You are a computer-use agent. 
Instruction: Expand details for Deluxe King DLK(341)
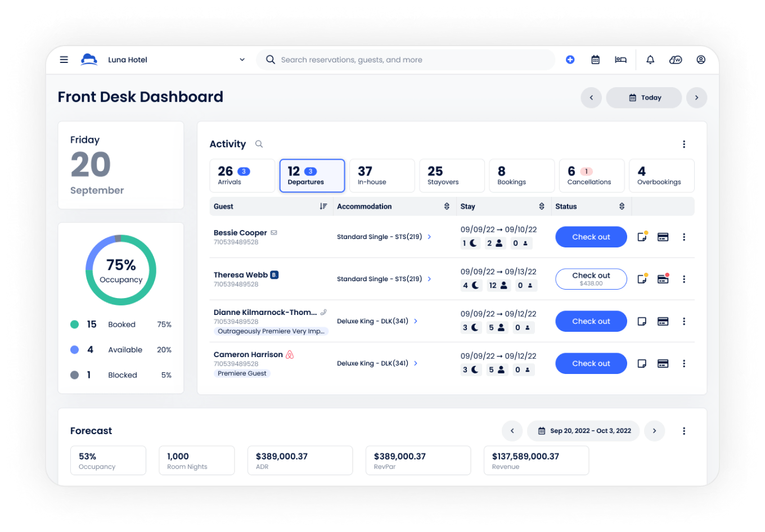coord(416,321)
